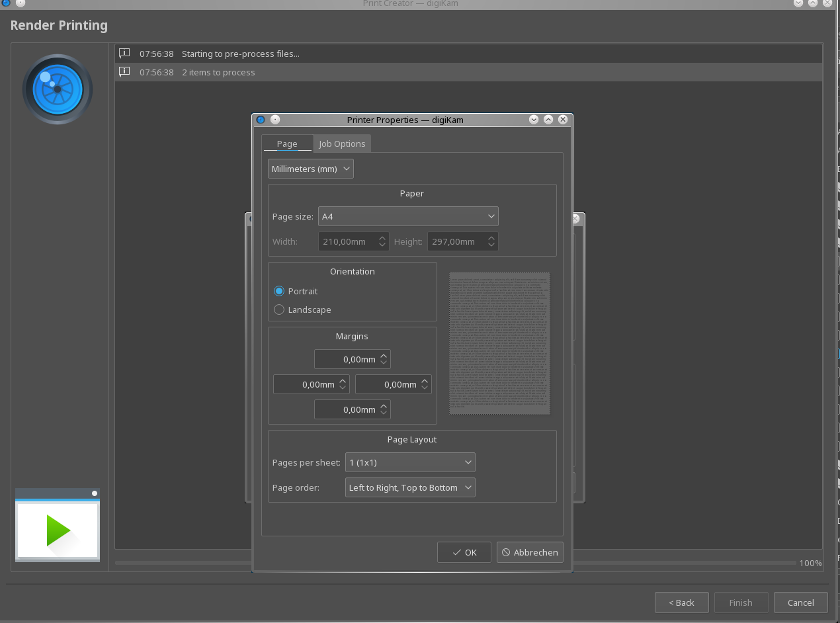Expand the Page order dropdown
840x623 pixels.
[x=409, y=487]
